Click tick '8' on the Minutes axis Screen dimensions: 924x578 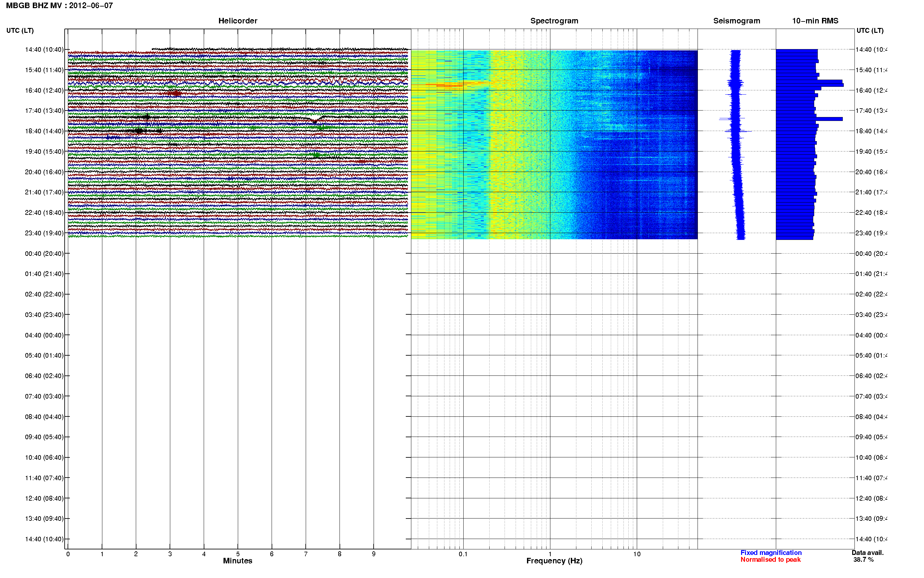[340, 554]
